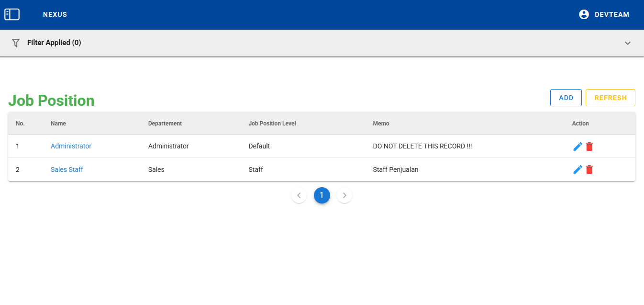644x305 pixels.
Task: Delete the Administrator record
Action: coord(589,147)
